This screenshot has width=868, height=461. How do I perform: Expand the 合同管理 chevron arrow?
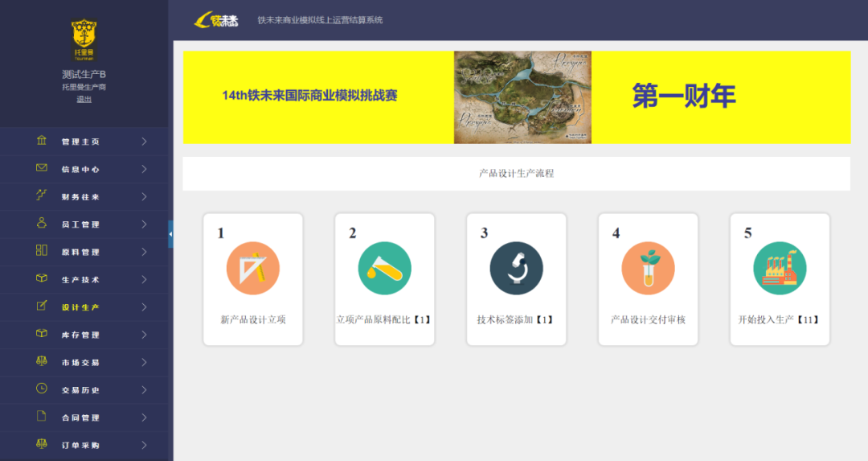point(144,418)
